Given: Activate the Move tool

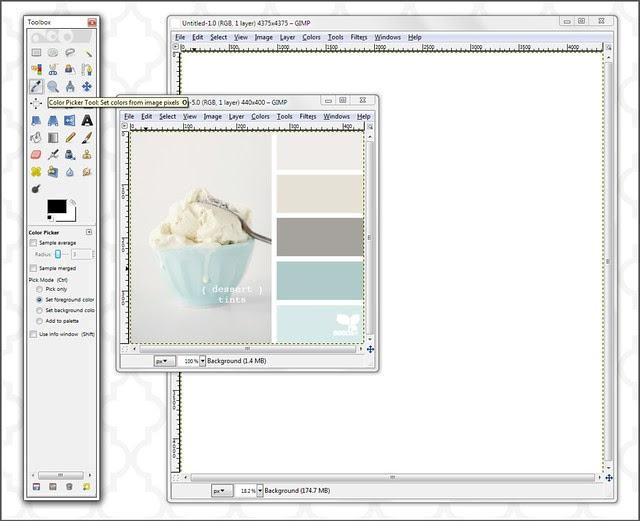Looking at the screenshot, I should pos(87,86).
